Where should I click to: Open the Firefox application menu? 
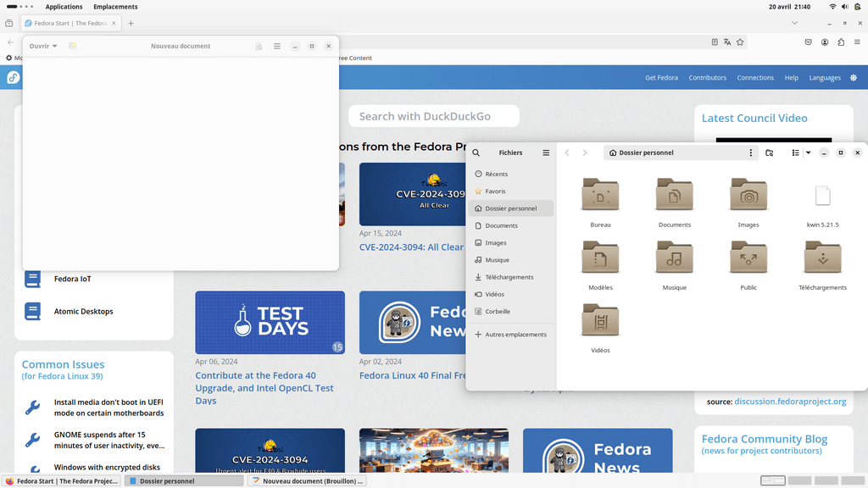[x=857, y=42]
